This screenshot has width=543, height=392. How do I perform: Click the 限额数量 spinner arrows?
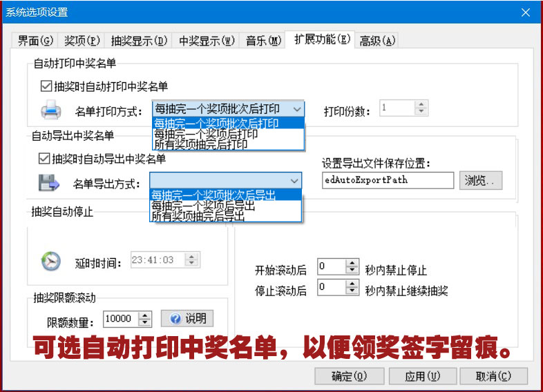[145, 319]
